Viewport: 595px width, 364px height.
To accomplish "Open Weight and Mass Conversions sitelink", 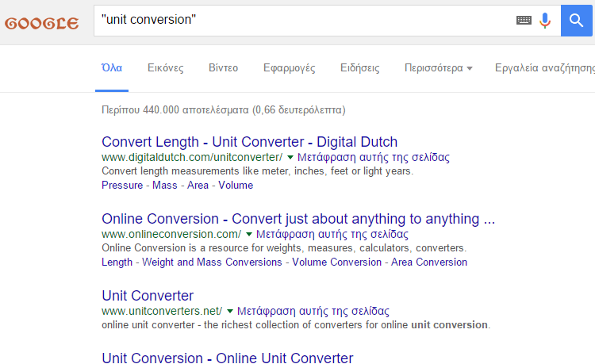I will click(212, 262).
